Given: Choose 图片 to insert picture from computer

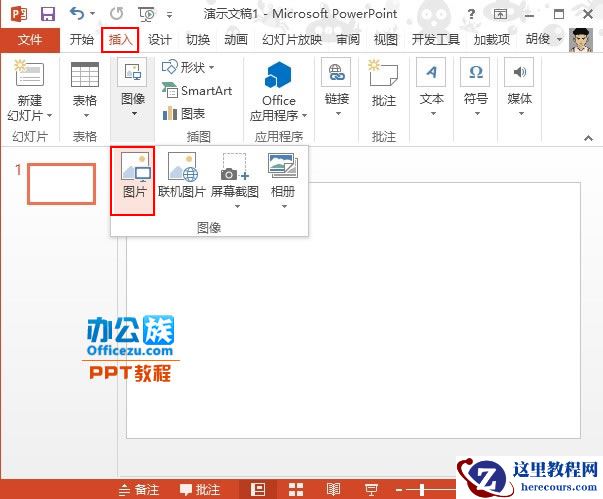Looking at the screenshot, I should (133, 180).
